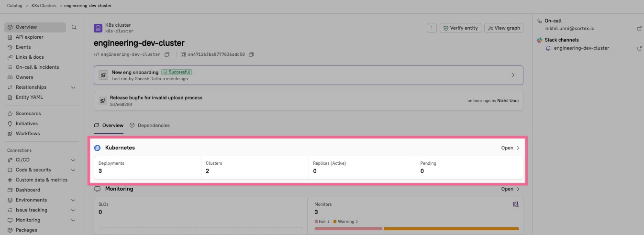Screen dimensions: 644x235
Task: Click rocket icon beside Release bugfix deploy
Action: click(102, 101)
